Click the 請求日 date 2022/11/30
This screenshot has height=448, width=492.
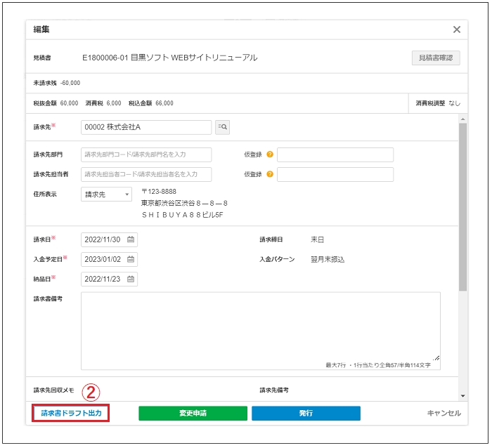(x=103, y=239)
